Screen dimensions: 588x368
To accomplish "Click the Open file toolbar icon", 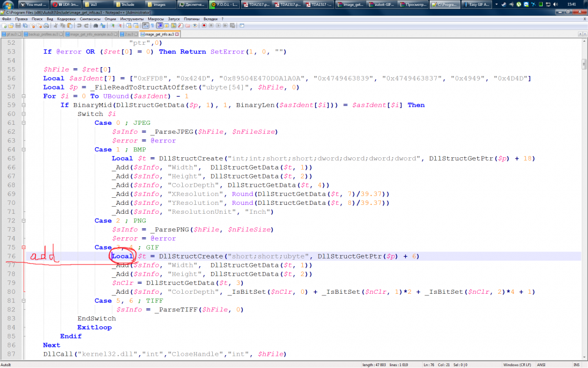I will pyautogui.click(x=11, y=25).
